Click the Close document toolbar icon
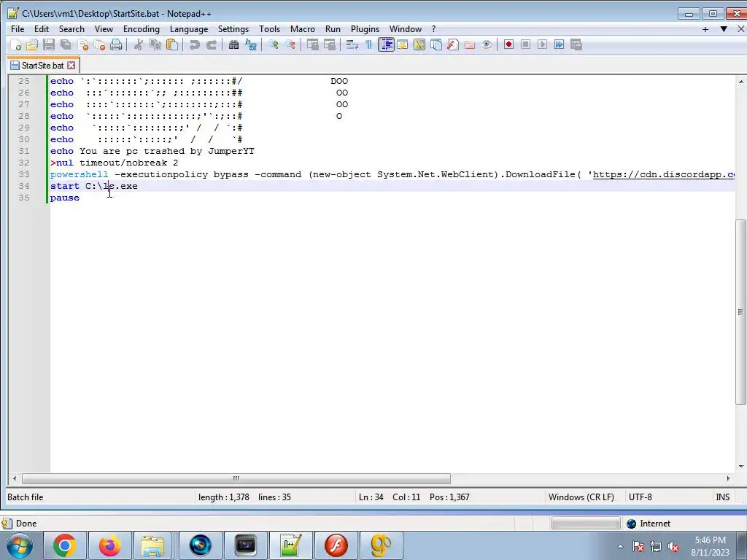The width and height of the screenshot is (747, 560). [x=83, y=44]
